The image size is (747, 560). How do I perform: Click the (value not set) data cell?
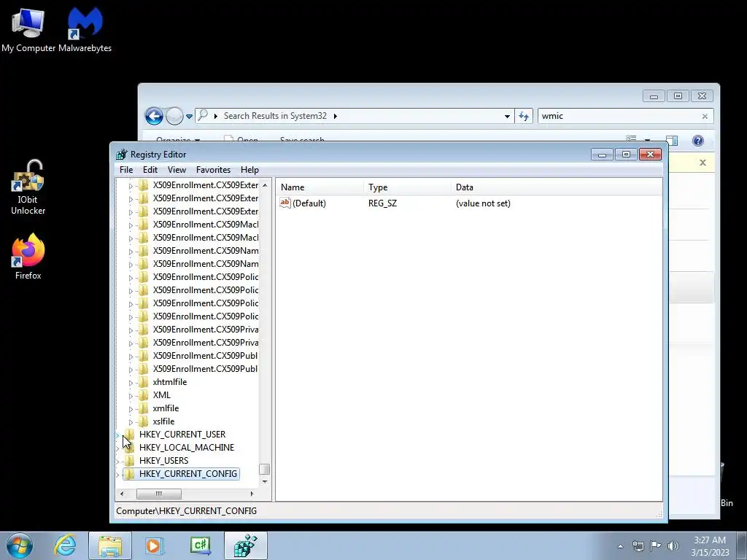[x=483, y=203]
